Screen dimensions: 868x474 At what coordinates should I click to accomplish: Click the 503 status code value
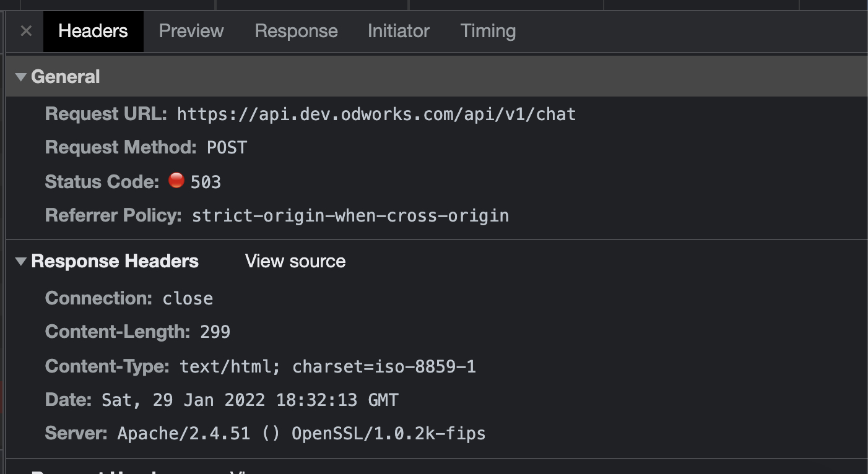point(206,182)
